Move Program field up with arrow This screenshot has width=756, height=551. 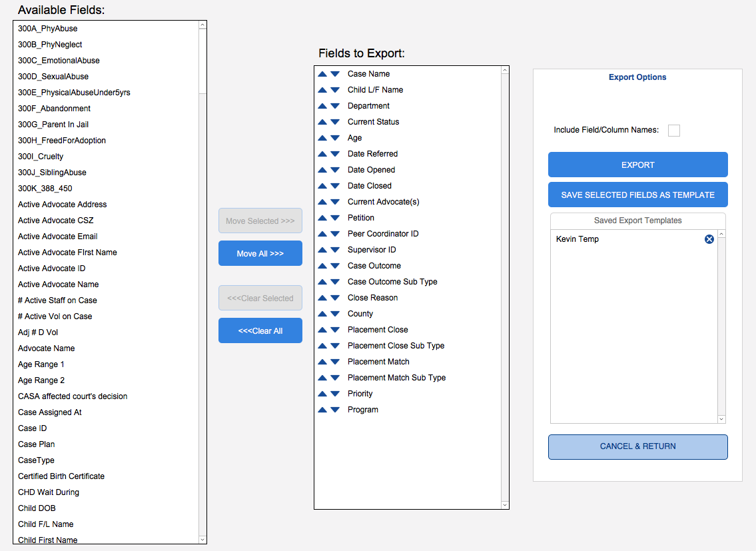(322, 410)
